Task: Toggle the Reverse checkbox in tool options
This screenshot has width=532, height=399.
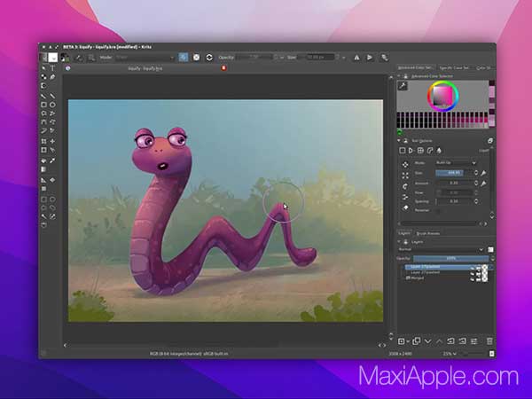Action: coord(438,211)
